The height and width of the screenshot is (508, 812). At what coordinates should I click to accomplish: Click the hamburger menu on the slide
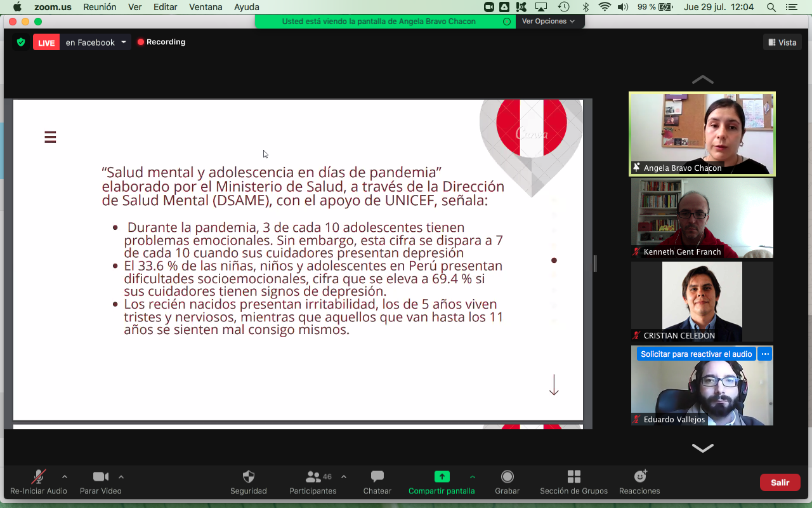tap(50, 137)
